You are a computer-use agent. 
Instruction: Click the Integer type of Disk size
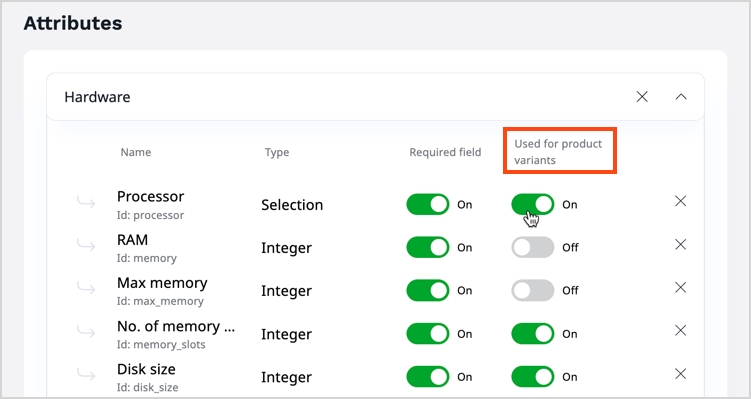[x=286, y=377]
